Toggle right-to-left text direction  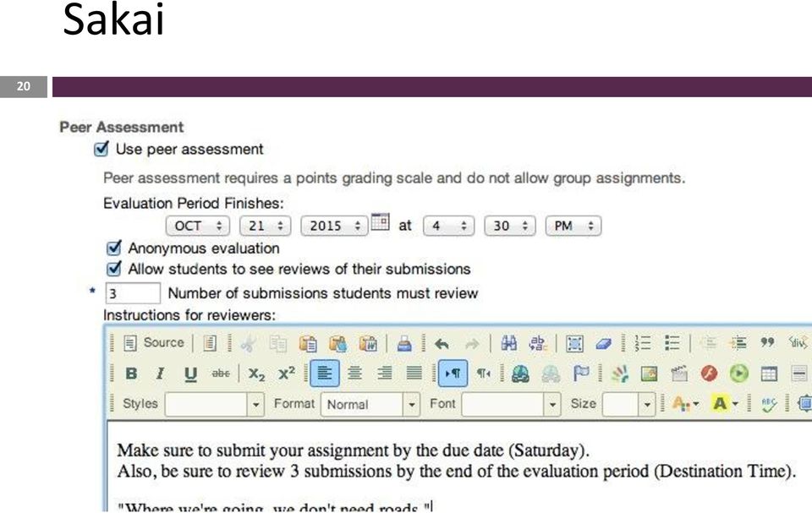(483, 374)
